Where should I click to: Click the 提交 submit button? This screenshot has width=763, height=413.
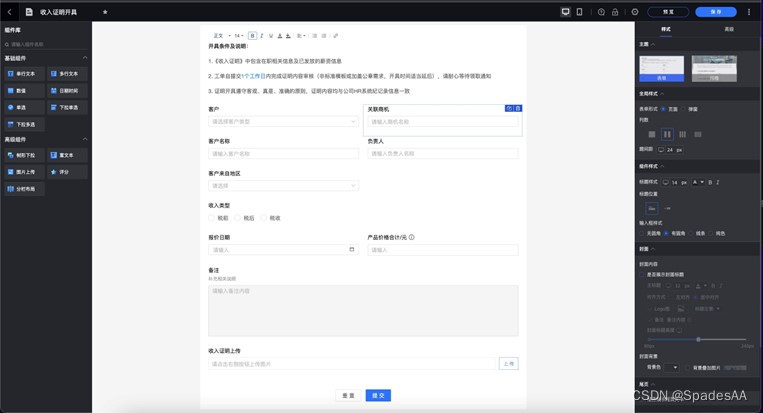point(378,395)
